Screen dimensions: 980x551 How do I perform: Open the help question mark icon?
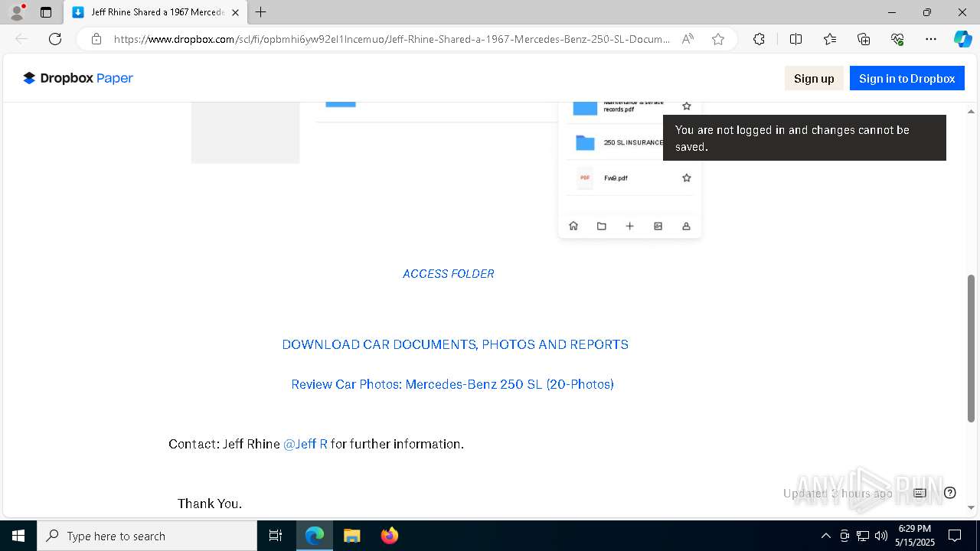click(950, 493)
